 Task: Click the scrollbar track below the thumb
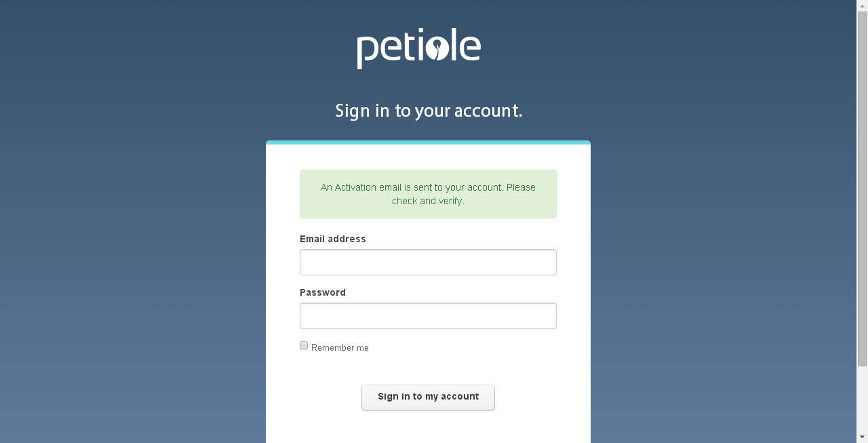[862, 399]
